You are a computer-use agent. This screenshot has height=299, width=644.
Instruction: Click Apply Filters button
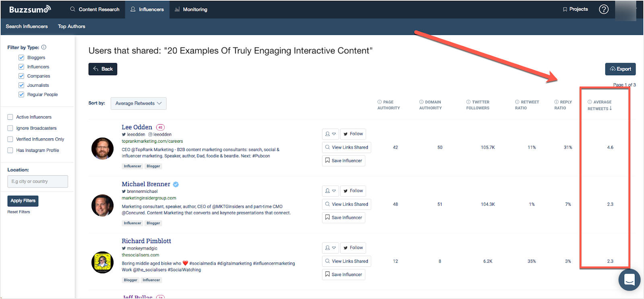[x=23, y=201]
